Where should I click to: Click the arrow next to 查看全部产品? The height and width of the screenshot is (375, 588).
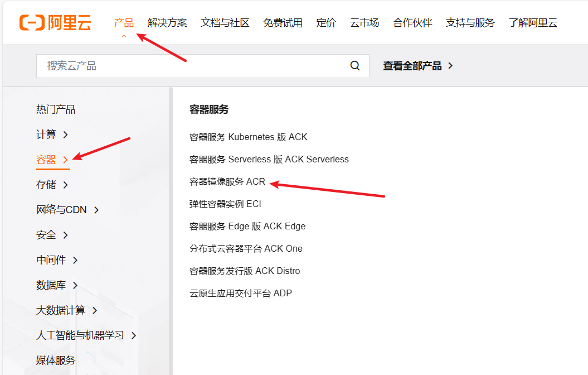point(450,66)
